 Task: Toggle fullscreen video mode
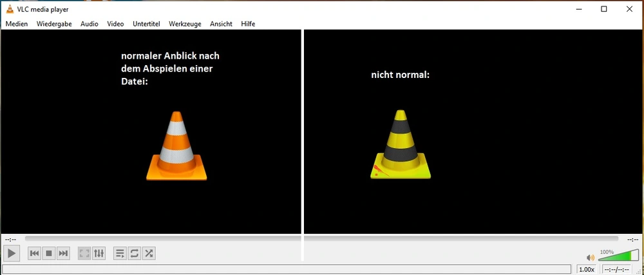[84, 253]
